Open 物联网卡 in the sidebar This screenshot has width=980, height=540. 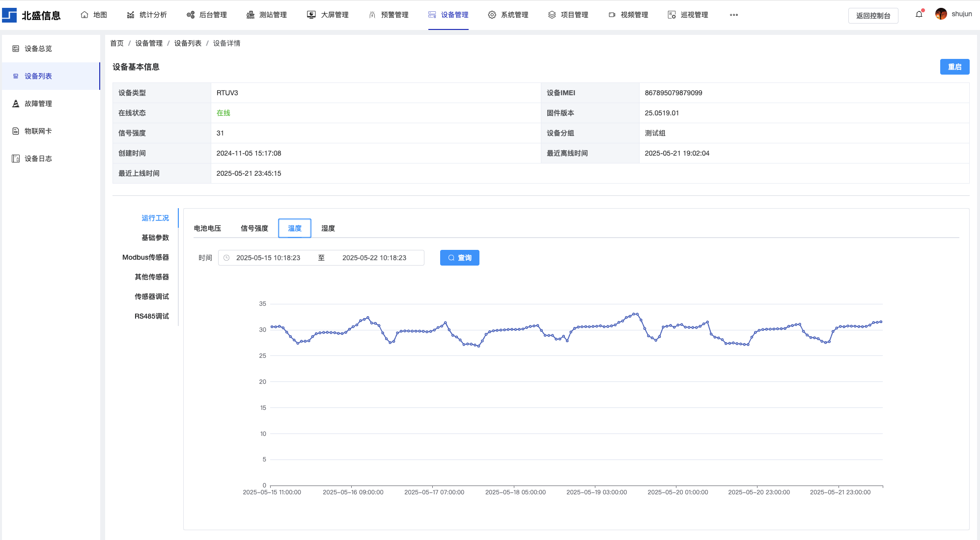coord(38,131)
